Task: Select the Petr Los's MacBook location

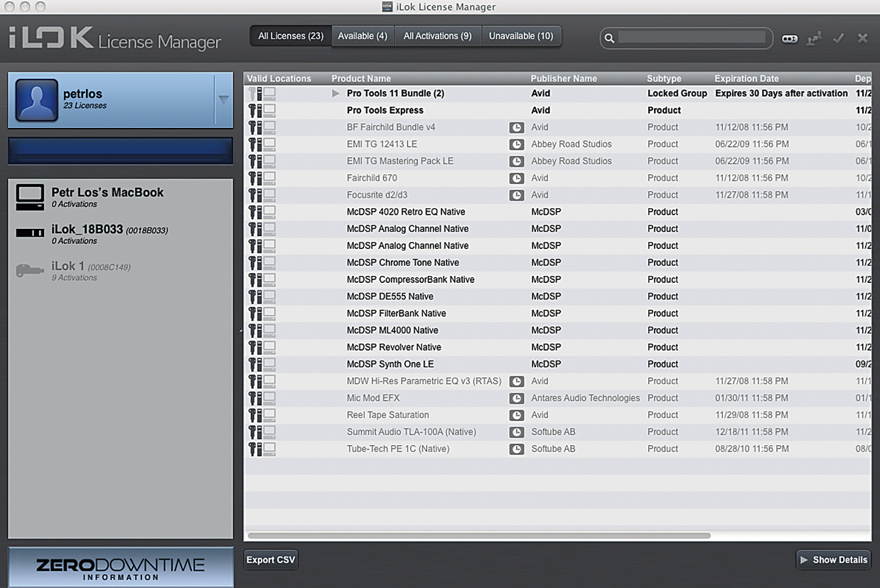Action: click(x=120, y=198)
